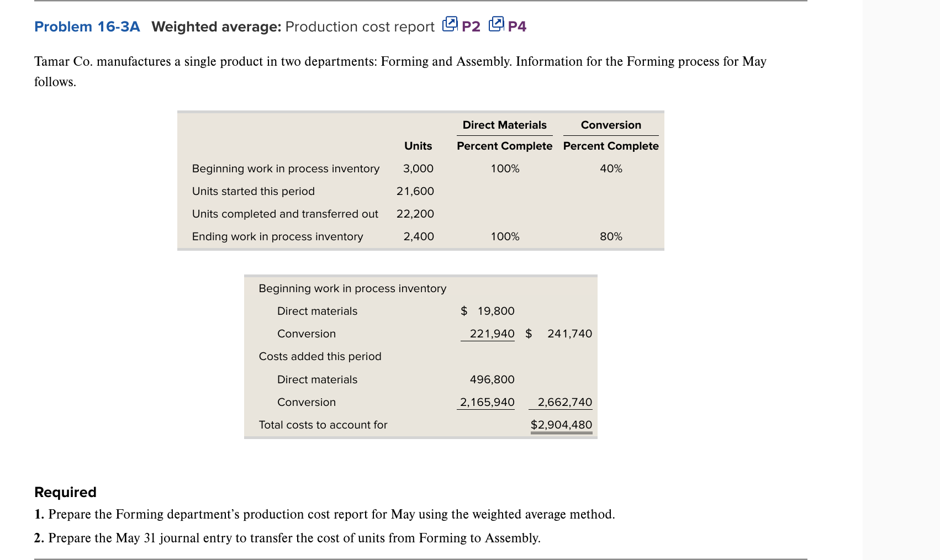Select the Percent Complete header under Conversion
The height and width of the screenshot is (560, 940).
pos(610,146)
